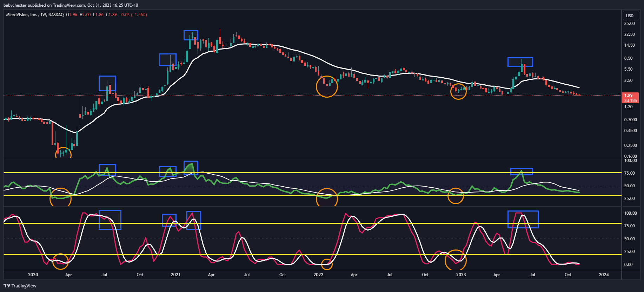Click the 22.50 price axis label
The height and width of the screenshot is (292, 644).
tap(629, 34)
